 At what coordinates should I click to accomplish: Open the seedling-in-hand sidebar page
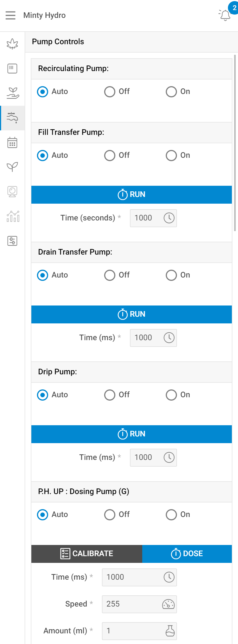coord(12,93)
